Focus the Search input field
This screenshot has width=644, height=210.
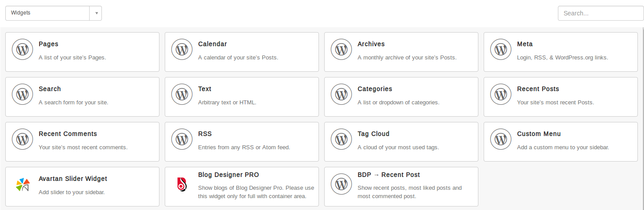tap(601, 13)
